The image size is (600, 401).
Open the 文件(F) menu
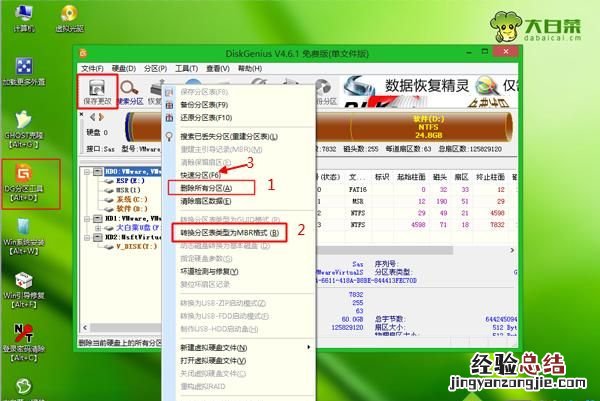pos(92,68)
